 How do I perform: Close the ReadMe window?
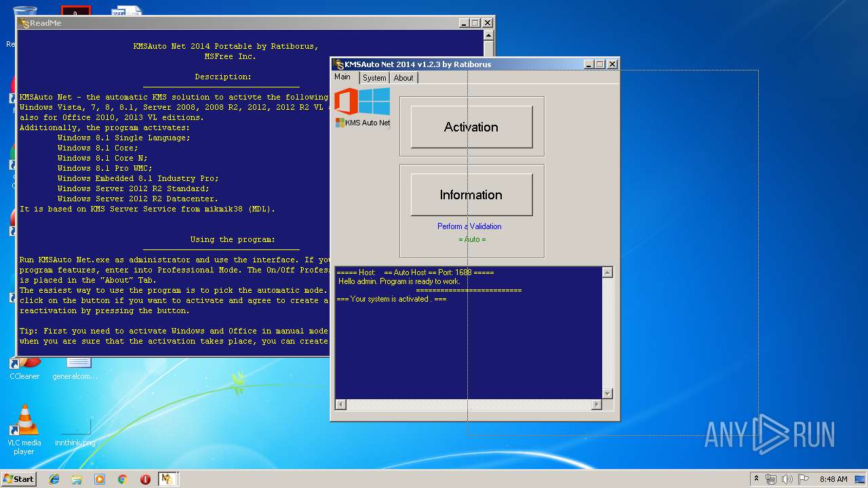point(487,23)
